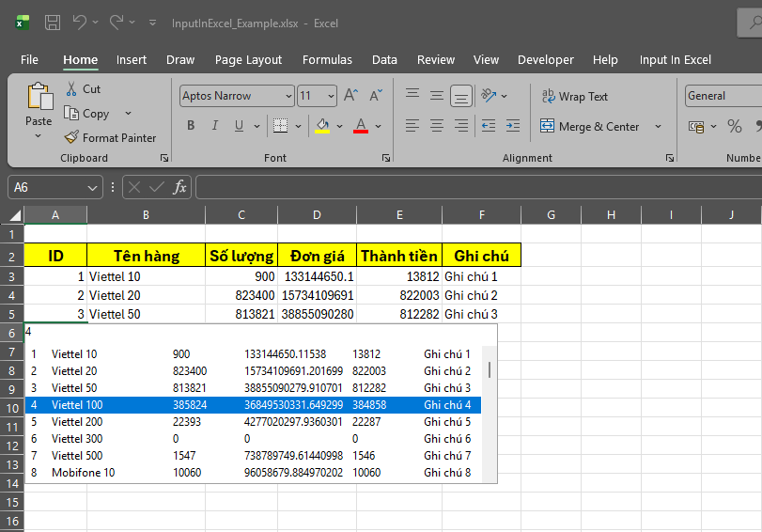
Task: Click the Wrap Text button
Action: pos(575,96)
